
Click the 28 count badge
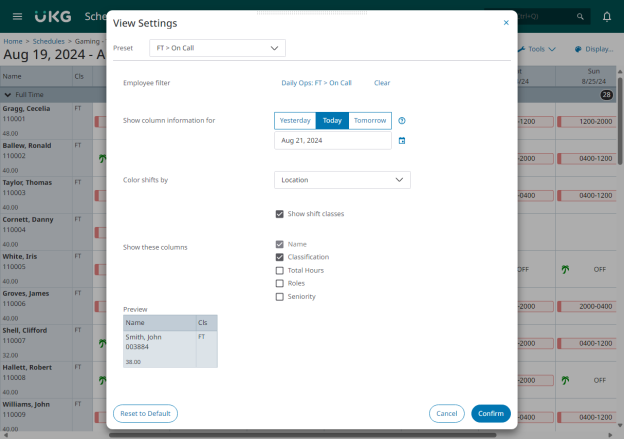(606, 95)
